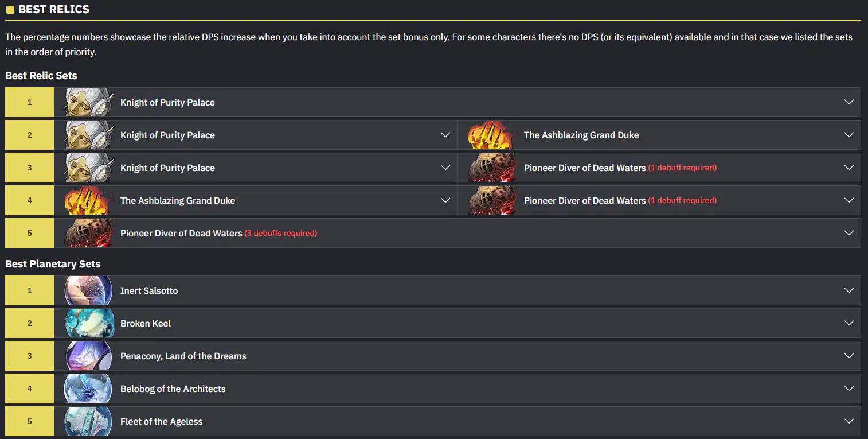
Task: Expand the Pioneer Diver 3 debuffs chevron
Action: click(849, 233)
